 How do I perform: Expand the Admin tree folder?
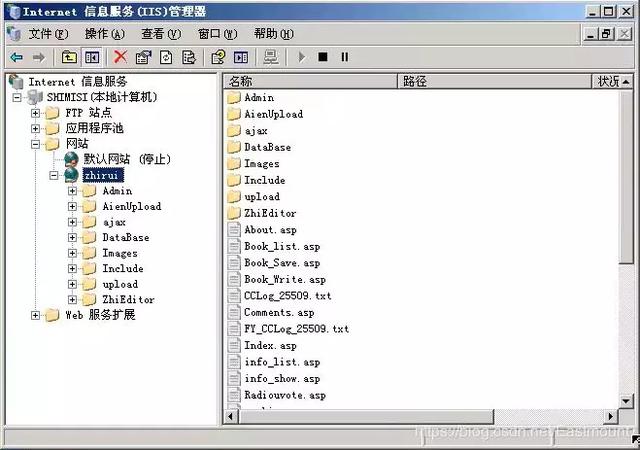tap(72, 191)
